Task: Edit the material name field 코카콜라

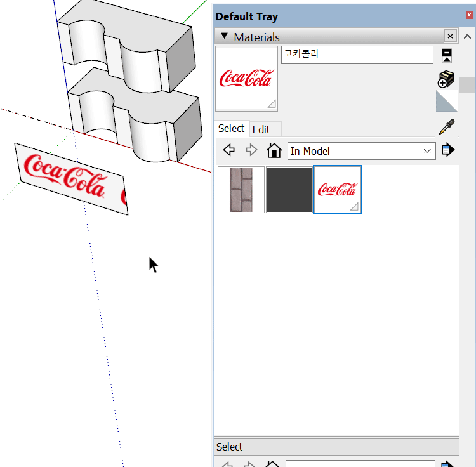Action: (x=357, y=55)
